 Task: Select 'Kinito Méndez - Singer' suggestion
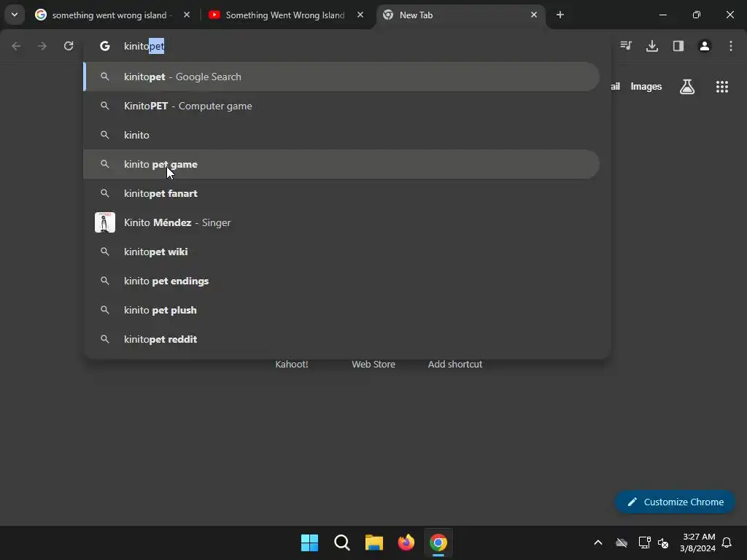coord(341,222)
